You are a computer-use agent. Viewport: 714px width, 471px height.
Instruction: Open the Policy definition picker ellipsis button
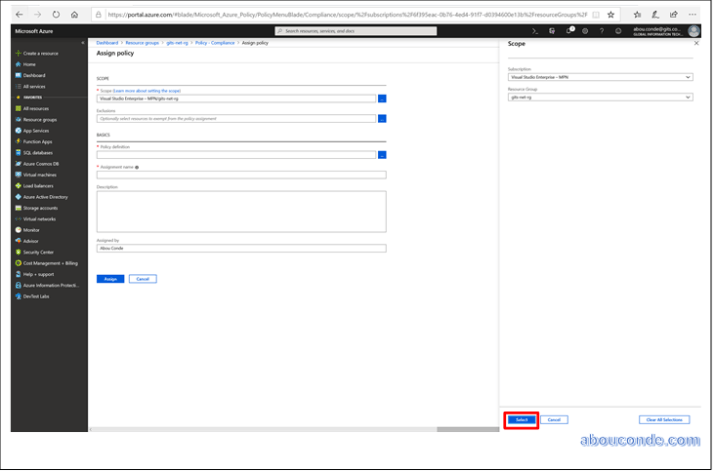382,154
